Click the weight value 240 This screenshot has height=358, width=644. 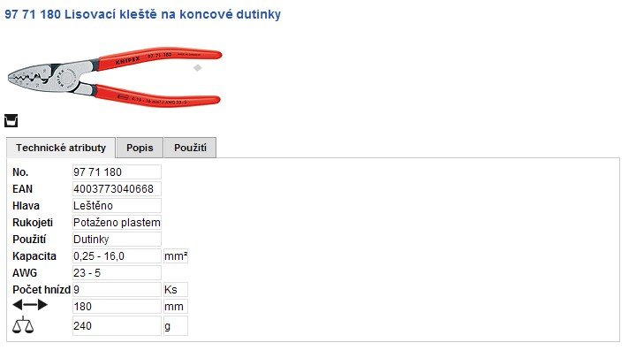pyautogui.click(x=117, y=326)
